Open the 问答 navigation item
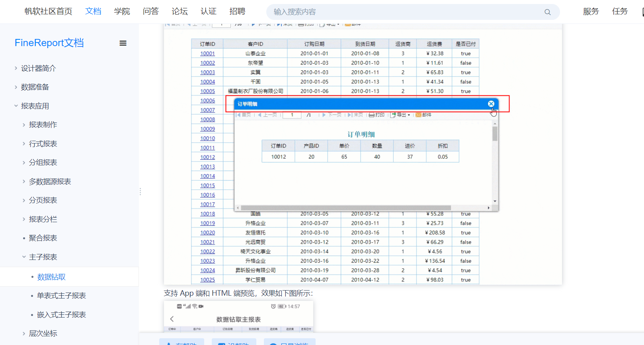644x345 pixels. point(151,12)
